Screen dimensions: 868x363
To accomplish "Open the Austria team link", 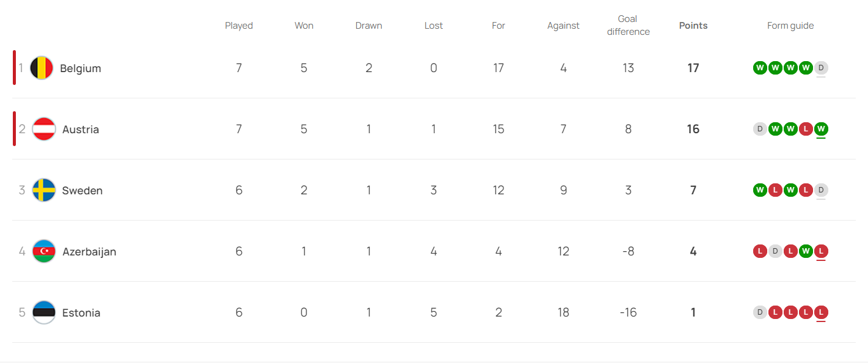I will pyautogui.click(x=81, y=130).
